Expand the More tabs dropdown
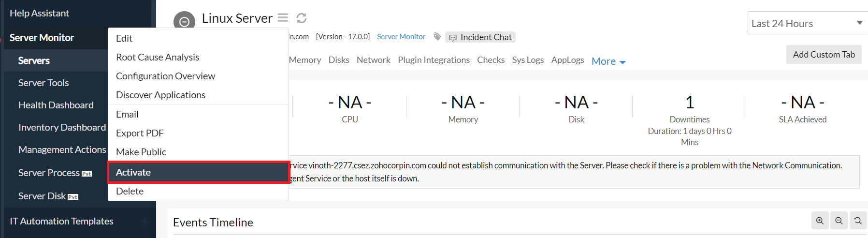Image resolution: width=868 pixels, height=238 pixels. (608, 61)
